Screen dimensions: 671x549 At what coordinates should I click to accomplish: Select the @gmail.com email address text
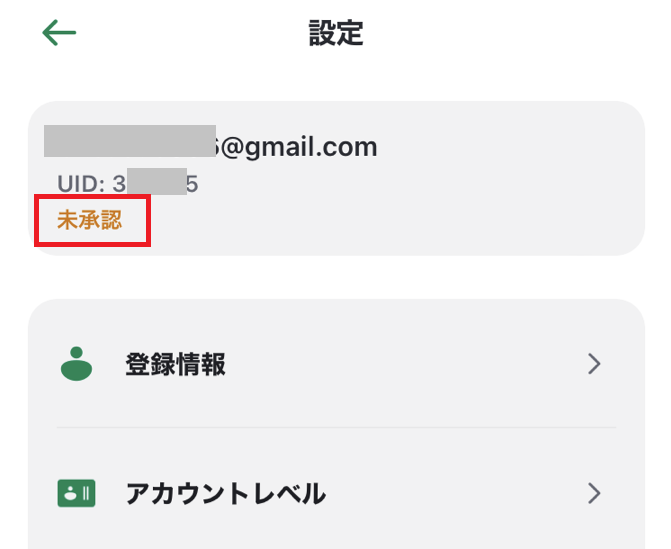click(295, 147)
